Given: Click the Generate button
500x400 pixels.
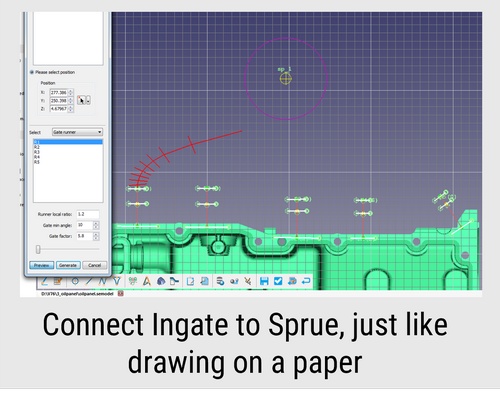Looking at the screenshot, I should [x=68, y=265].
